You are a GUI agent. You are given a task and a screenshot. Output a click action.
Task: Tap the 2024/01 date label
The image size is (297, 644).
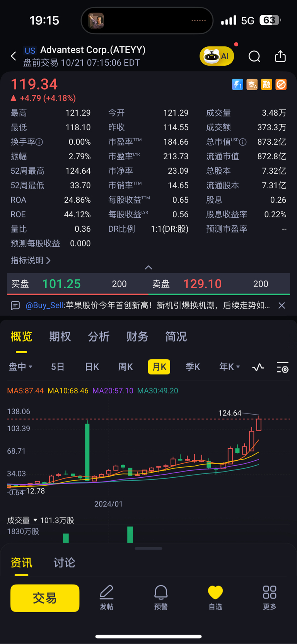click(108, 504)
